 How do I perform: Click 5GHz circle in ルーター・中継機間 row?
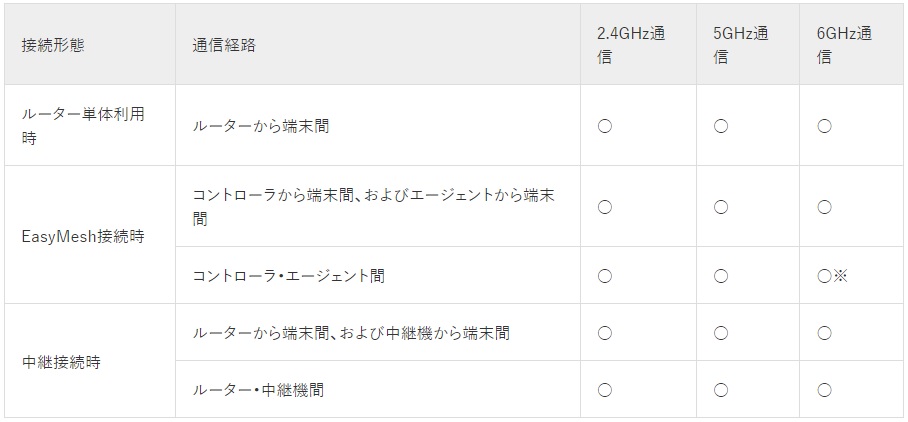coord(721,390)
